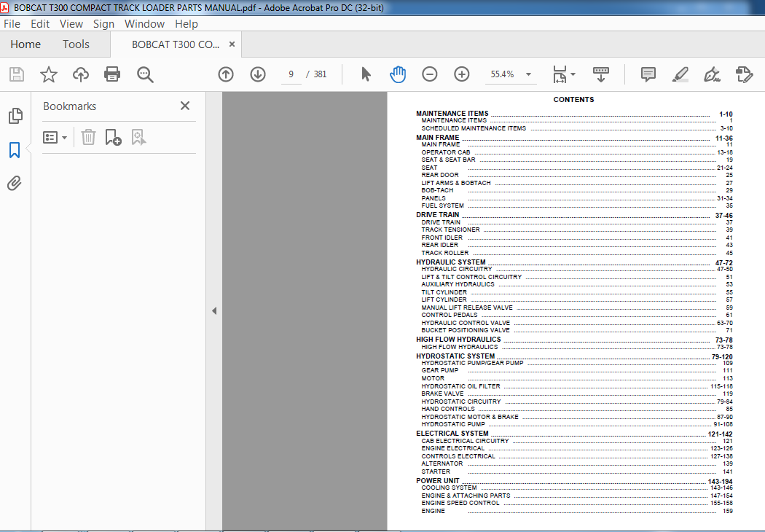Open the zoom level dropdown arrow
Viewport: 765px width, 532px height.
[528, 74]
